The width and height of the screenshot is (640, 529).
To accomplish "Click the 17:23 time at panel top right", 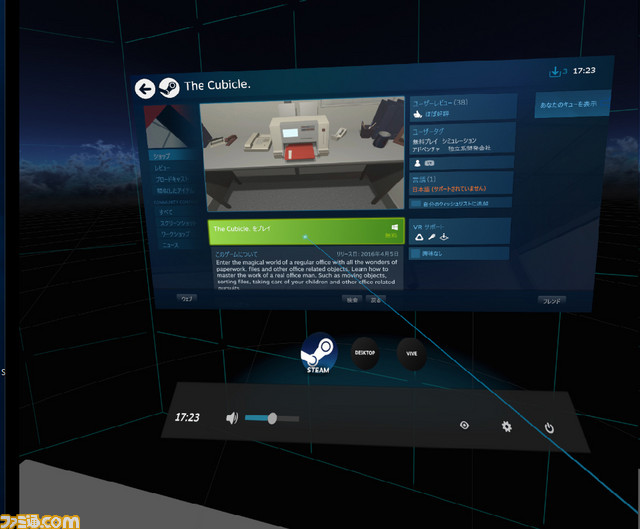I will click(x=584, y=71).
